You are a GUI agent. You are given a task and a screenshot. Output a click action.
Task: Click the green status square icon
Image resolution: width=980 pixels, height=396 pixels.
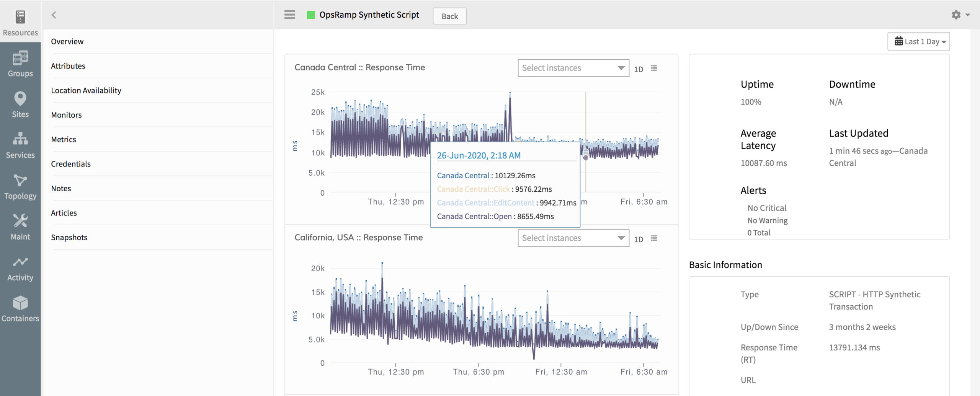(311, 15)
